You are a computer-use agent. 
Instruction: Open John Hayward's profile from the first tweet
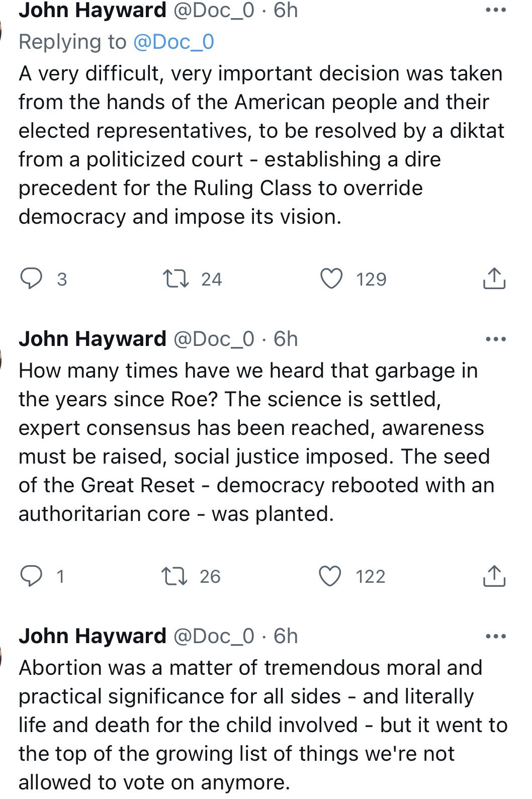point(93,10)
